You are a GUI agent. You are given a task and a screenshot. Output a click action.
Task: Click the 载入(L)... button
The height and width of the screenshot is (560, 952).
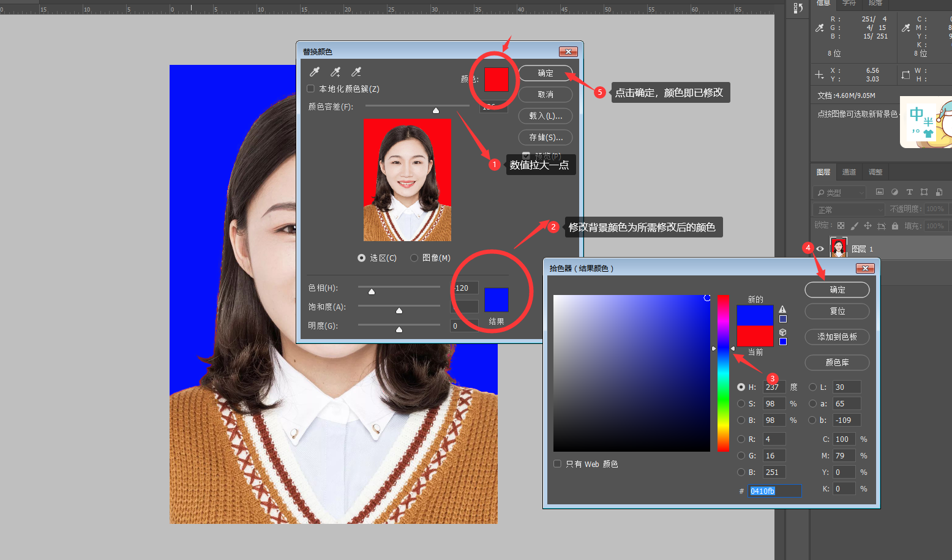[x=545, y=116]
